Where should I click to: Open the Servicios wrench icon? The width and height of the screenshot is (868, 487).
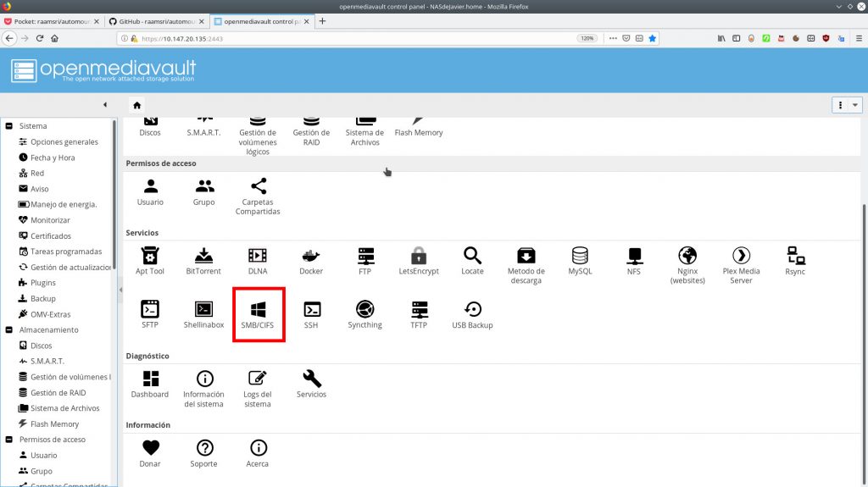click(311, 384)
